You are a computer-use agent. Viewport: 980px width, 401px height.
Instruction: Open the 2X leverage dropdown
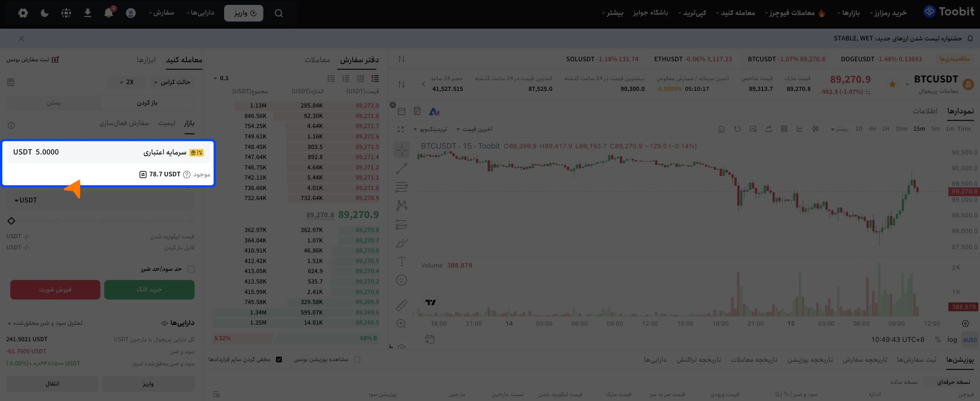tap(126, 82)
